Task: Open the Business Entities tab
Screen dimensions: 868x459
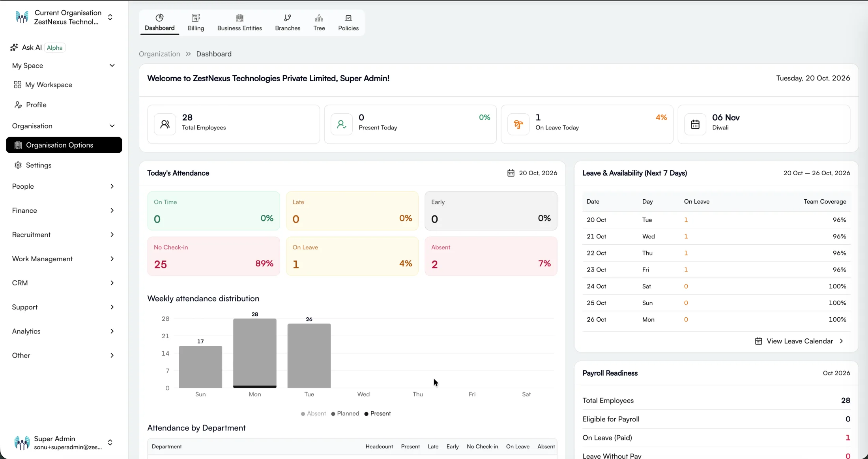Action: click(x=239, y=22)
